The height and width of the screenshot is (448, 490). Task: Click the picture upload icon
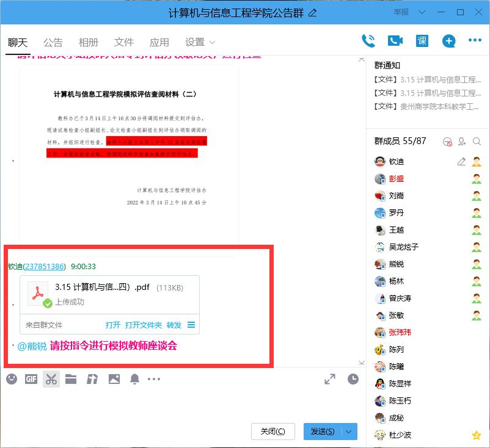tap(114, 379)
